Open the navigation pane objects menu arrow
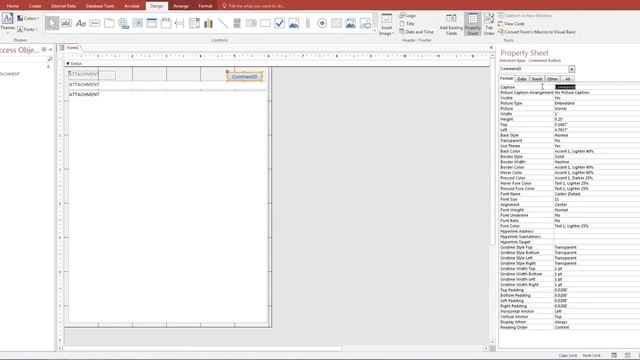Viewport: 640px width, 360px height. pyautogui.click(x=44, y=50)
